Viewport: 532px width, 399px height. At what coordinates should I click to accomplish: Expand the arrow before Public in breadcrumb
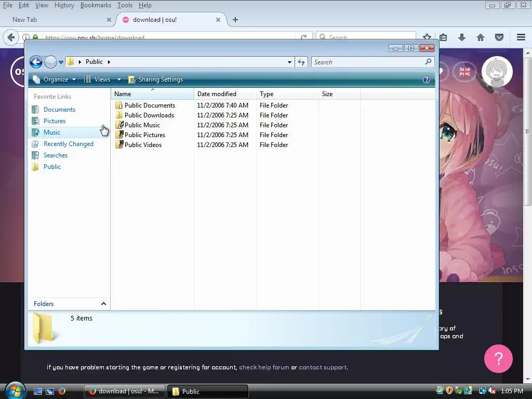[x=79, y=62]
